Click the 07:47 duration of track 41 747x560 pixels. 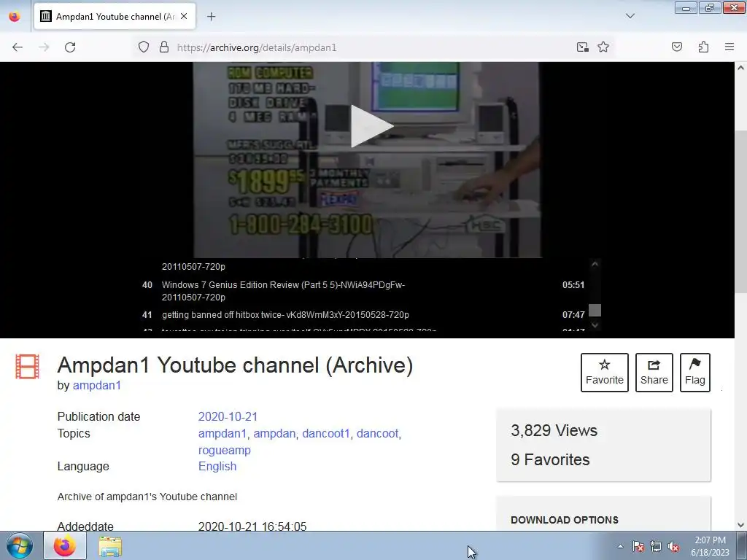pos(573,315)
